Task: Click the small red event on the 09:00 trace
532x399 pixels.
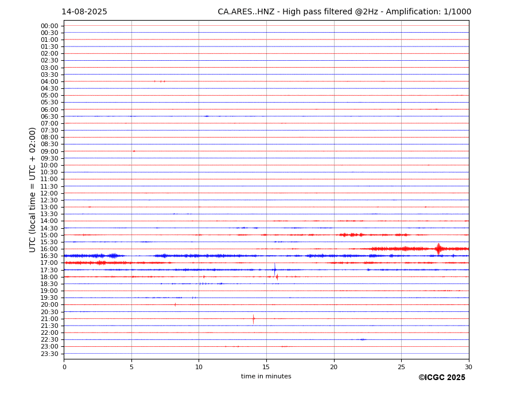Action: pos(134,151)
